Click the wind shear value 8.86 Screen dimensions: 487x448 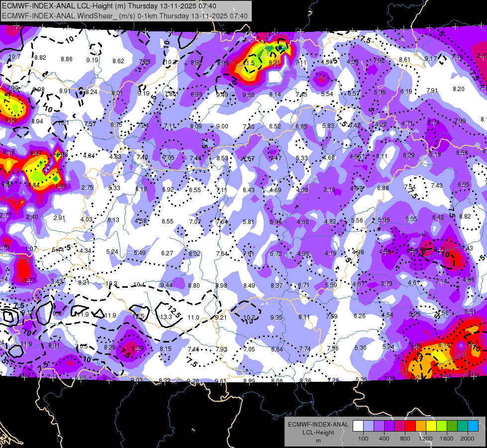tap(67, 59)
